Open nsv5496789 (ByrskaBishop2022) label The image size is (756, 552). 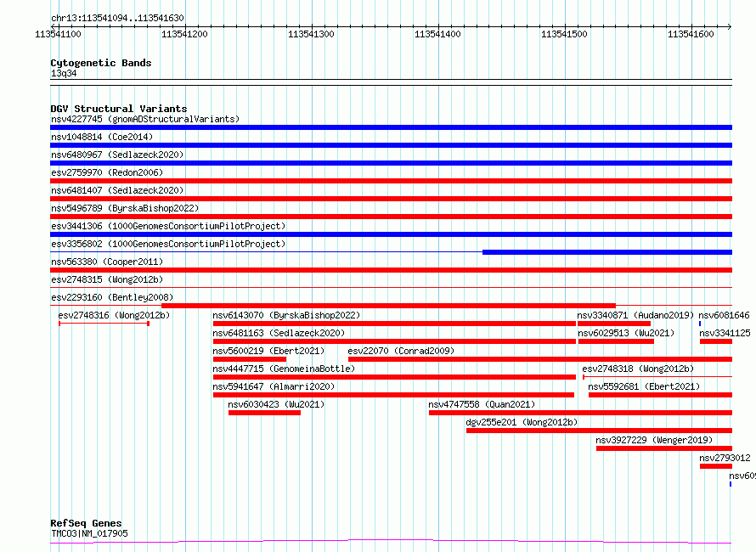[125, 208]
